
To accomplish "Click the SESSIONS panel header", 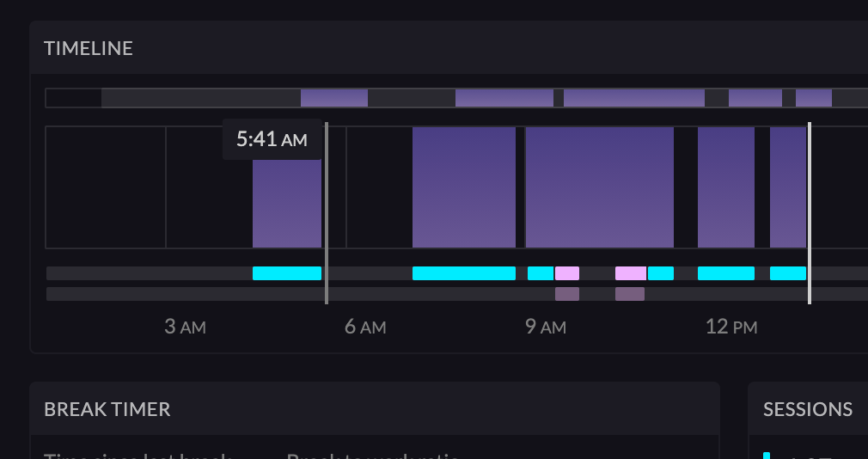I will click(808, 409).
